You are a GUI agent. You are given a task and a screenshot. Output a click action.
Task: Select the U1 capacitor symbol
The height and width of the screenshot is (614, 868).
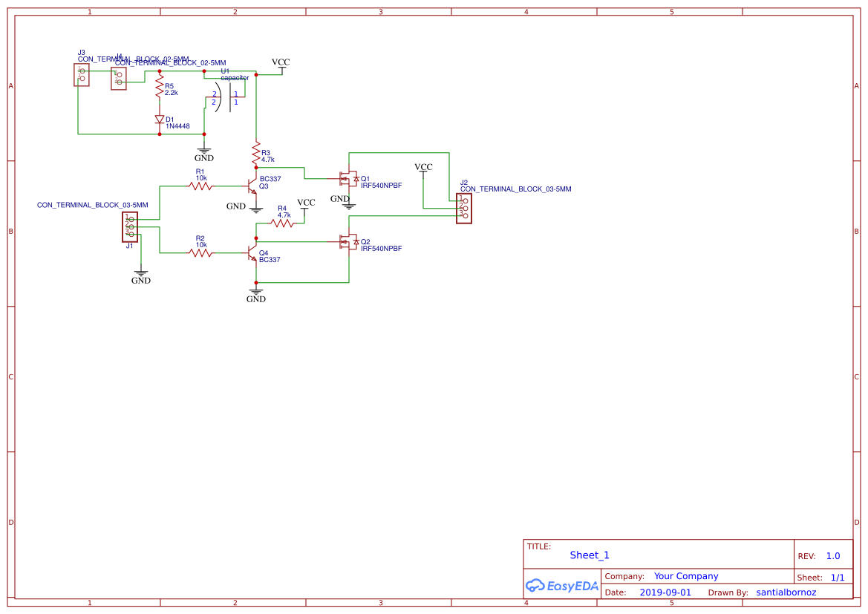point(225,97)
